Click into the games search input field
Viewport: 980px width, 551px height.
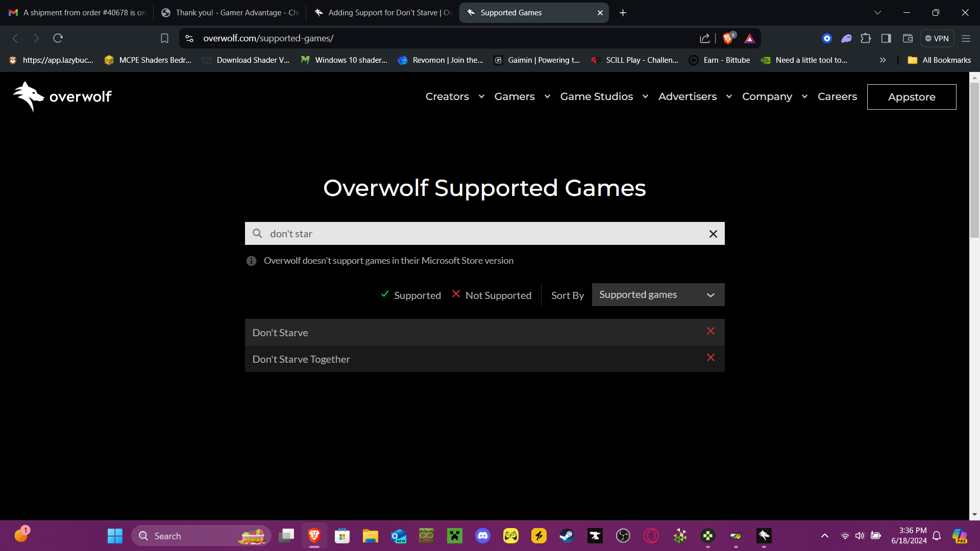point(485,234)
